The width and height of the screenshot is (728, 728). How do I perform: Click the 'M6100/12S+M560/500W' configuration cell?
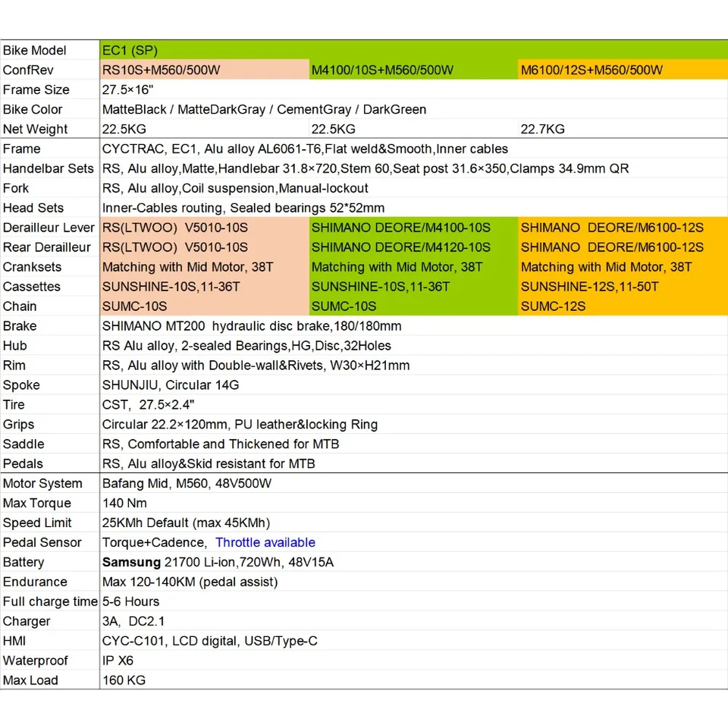623,70
